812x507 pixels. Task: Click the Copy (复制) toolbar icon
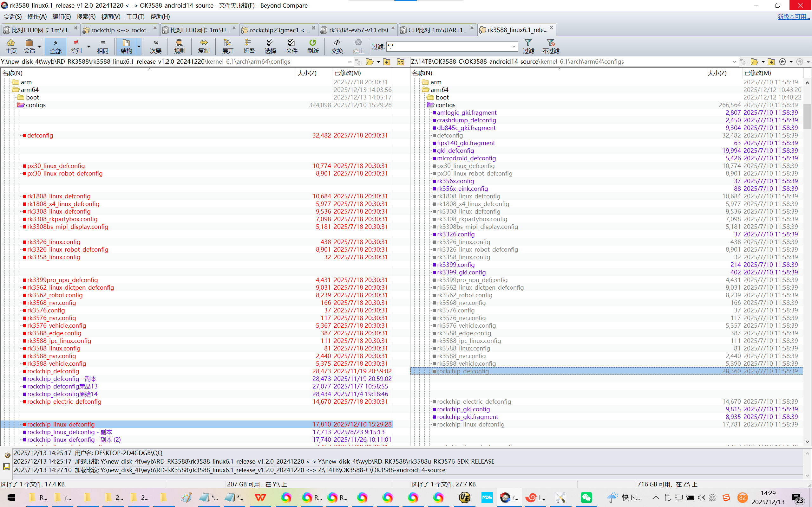(x=204, y=46)
